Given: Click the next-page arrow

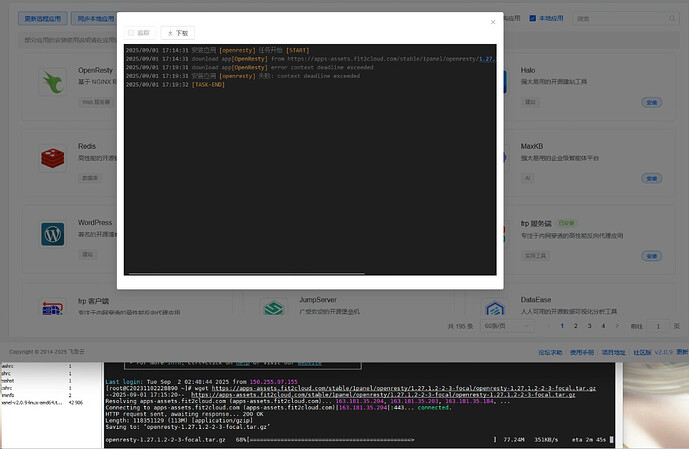Looking at the screenshot, I should click(617, 326).
